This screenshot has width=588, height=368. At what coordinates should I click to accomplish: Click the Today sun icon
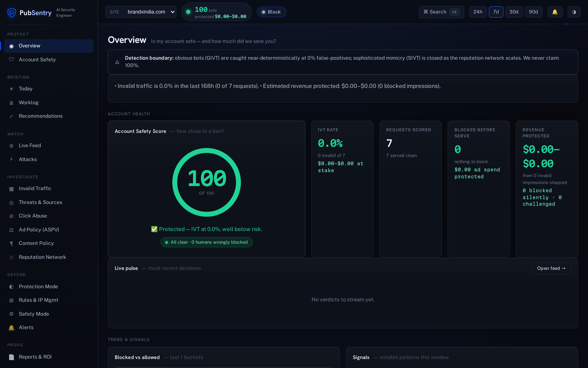coord(11,89)
